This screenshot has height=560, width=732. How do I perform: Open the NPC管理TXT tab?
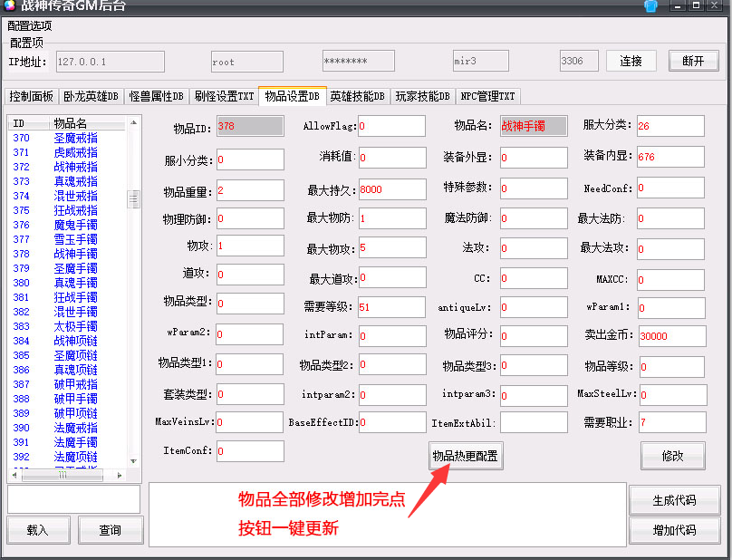point(487,96)
